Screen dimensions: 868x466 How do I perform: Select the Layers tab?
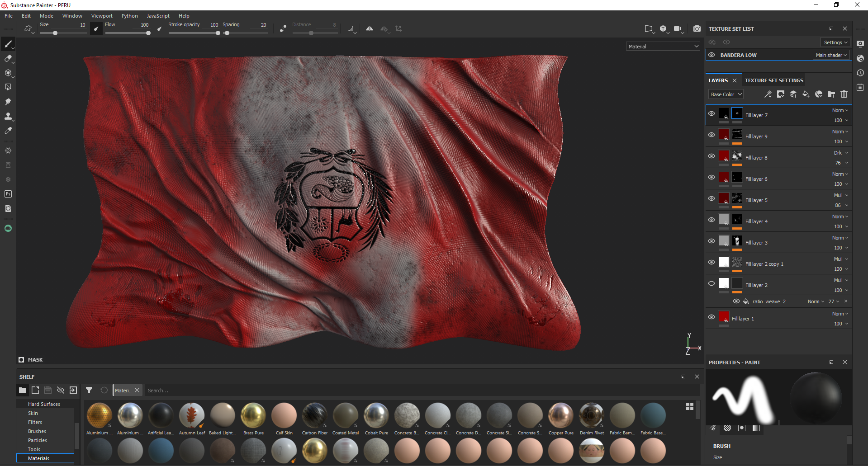(x=718, y=80)
